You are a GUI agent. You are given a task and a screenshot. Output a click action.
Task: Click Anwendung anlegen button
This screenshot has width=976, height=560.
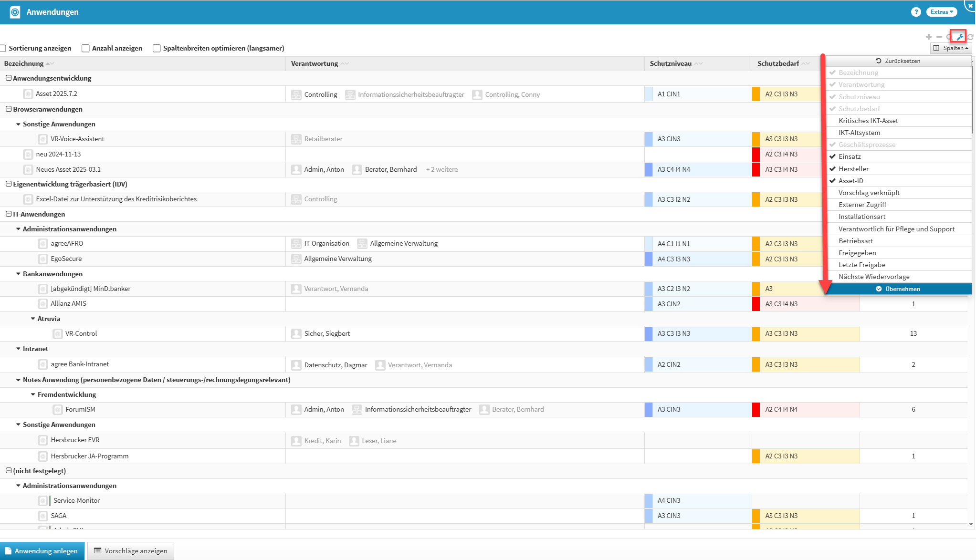(x=42, y=551)
